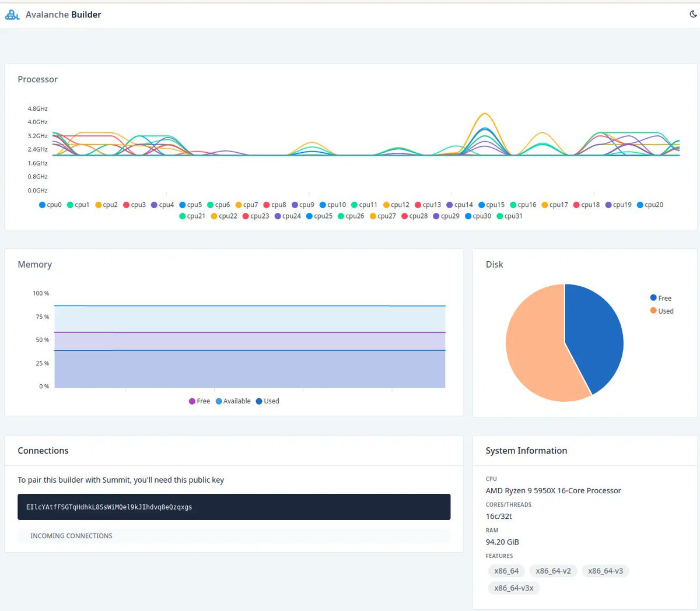The width and height of the screenshot is (700, 611).
Task: Hide cpu25 series via legend
Action: (x=319, y=216)
